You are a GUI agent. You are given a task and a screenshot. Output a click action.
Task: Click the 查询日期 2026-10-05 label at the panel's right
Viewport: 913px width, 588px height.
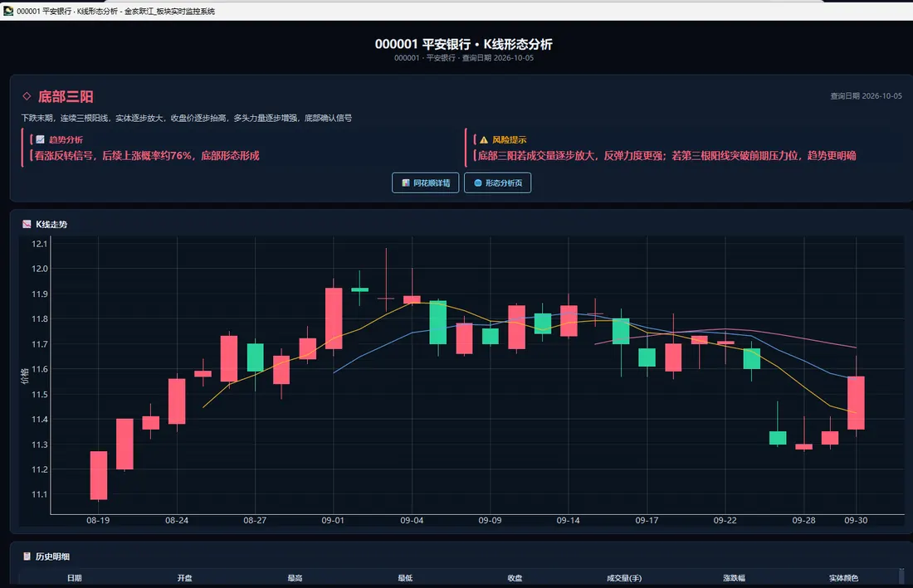pos(866,96)
